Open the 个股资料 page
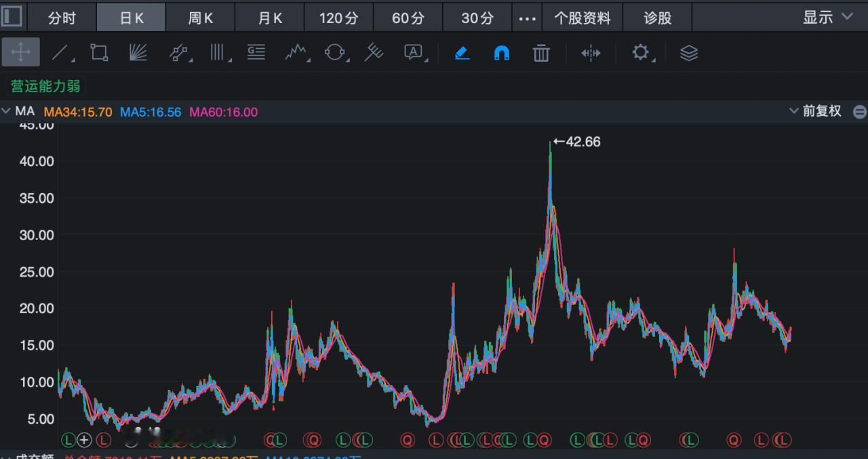868x459 pixels. tap(583, 18)
